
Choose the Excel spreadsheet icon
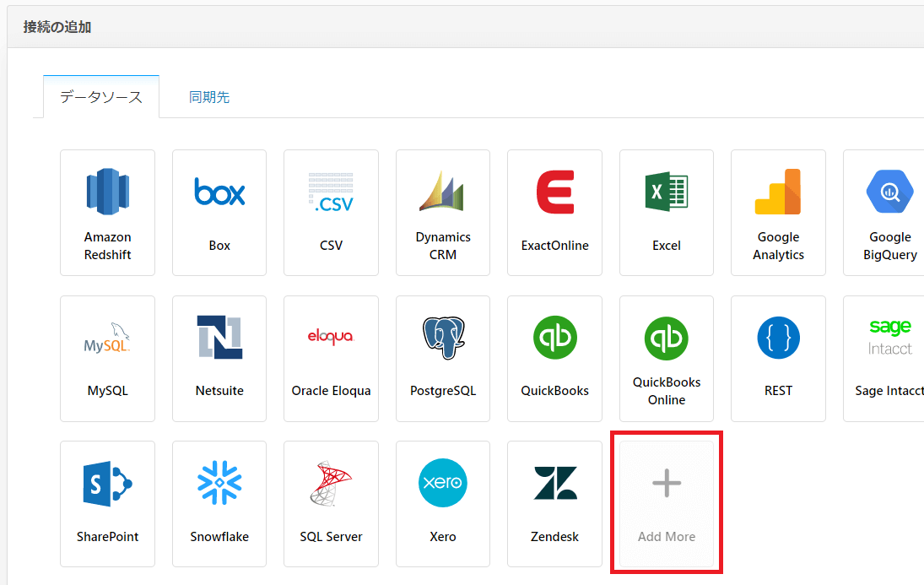tap(667, 192)
